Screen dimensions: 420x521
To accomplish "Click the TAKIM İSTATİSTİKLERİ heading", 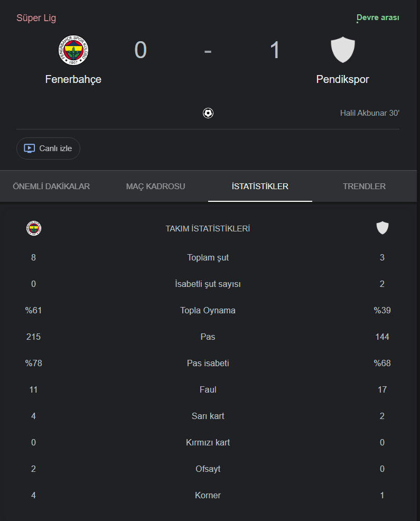I will (208, 229).
